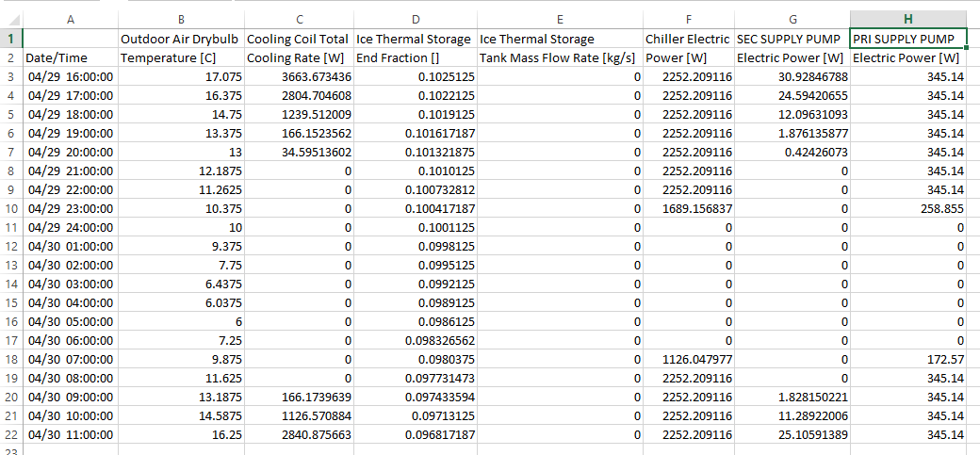The image size is (980, 455).
Task: Select column B header
Action: tap(181, 20)
